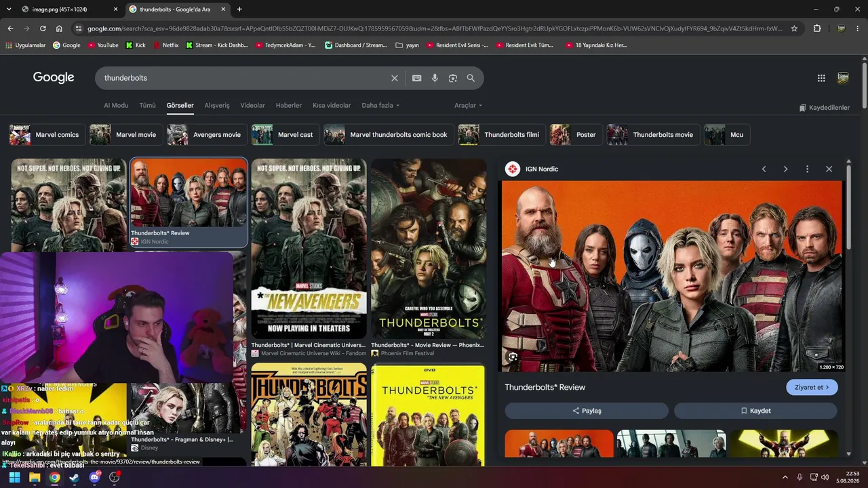
Task: Switch to the 'Videolar' tab
Action: tap(253, 106)
